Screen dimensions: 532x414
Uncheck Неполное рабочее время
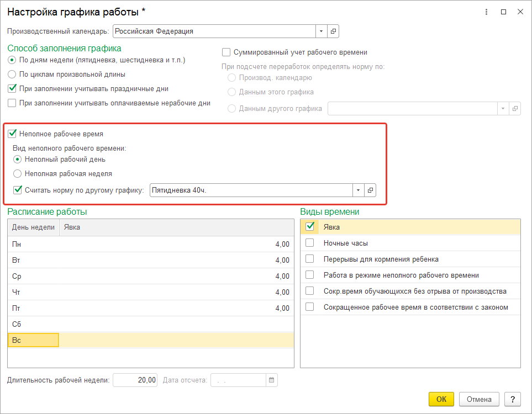(12, 134)
